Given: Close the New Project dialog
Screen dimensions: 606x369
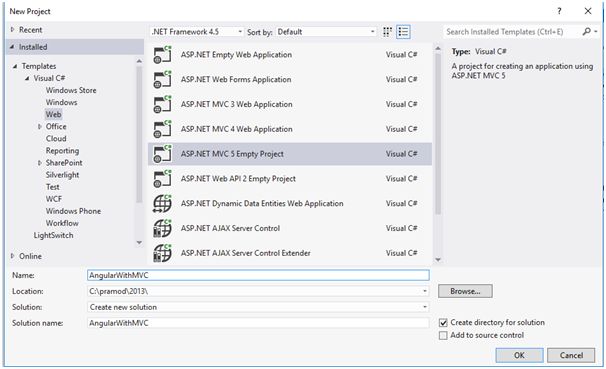Looking at the screenshot, I should click(x=588, y=11).
